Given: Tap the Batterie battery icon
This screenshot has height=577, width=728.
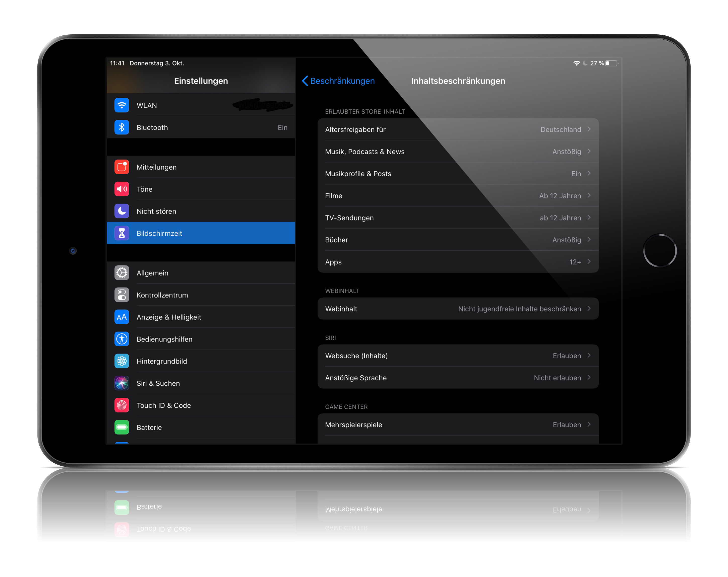Looking at the screenshot, I should tap(122, 427).
